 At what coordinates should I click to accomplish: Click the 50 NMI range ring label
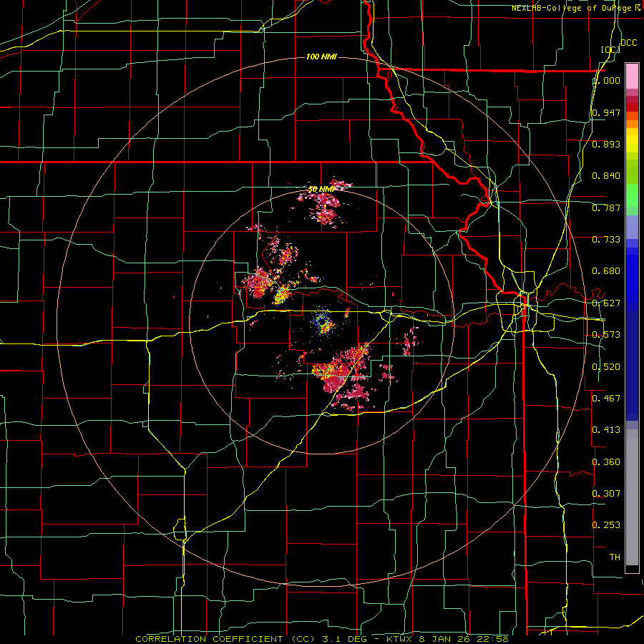(321, 190)
